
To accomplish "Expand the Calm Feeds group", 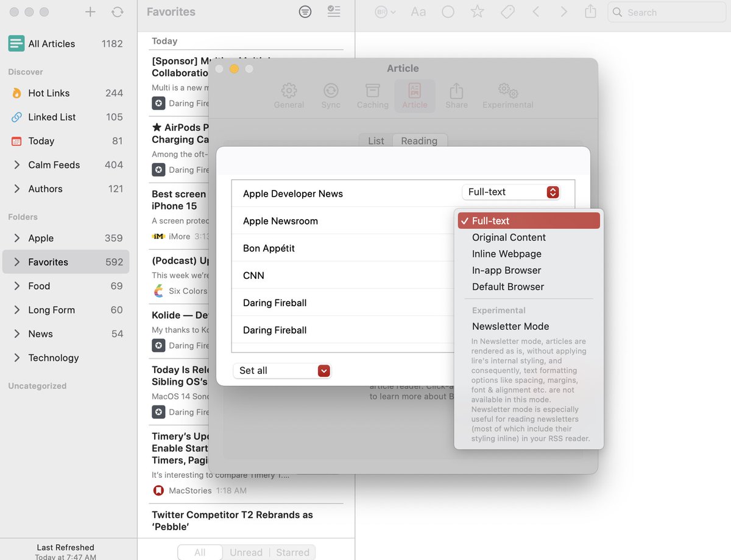I will coord(16,165).
